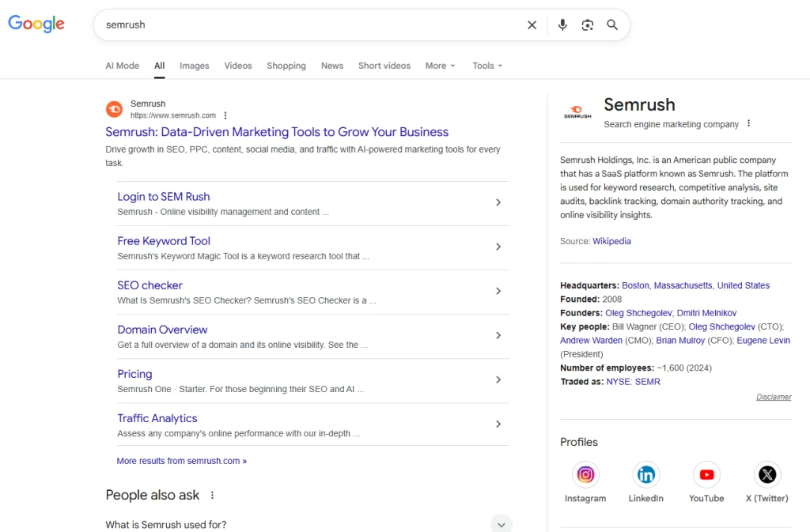This screenshot has height=532, width=810.
Task: Open Semrush YouTube profile icon
Action: [x=706, y=475]
